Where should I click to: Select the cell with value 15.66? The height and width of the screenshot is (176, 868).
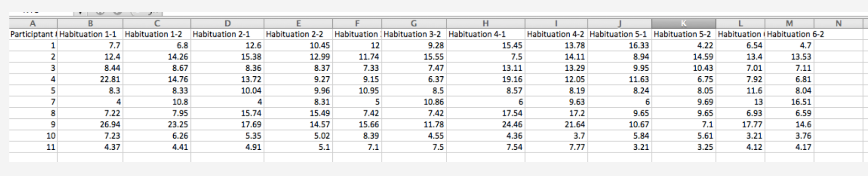click(357, 125)
